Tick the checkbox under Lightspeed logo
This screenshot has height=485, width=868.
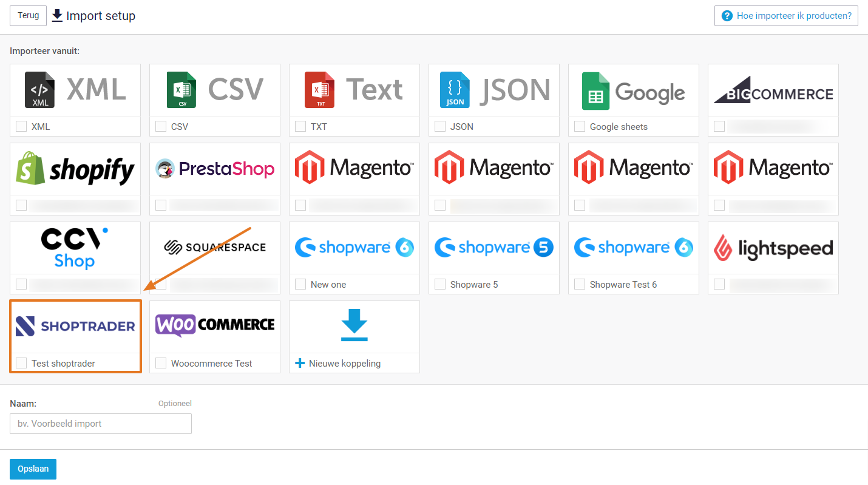point(719,284)
